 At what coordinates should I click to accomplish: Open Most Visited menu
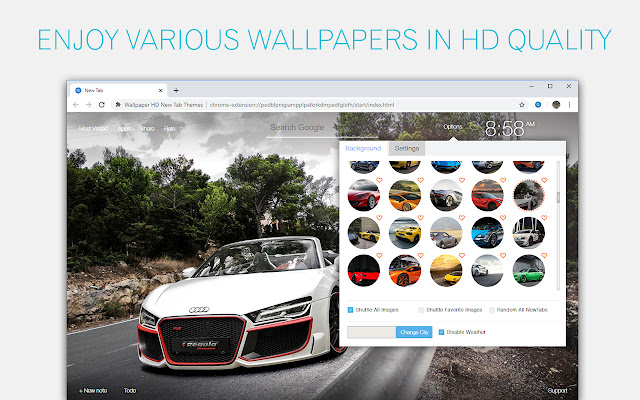coord(93,129)
